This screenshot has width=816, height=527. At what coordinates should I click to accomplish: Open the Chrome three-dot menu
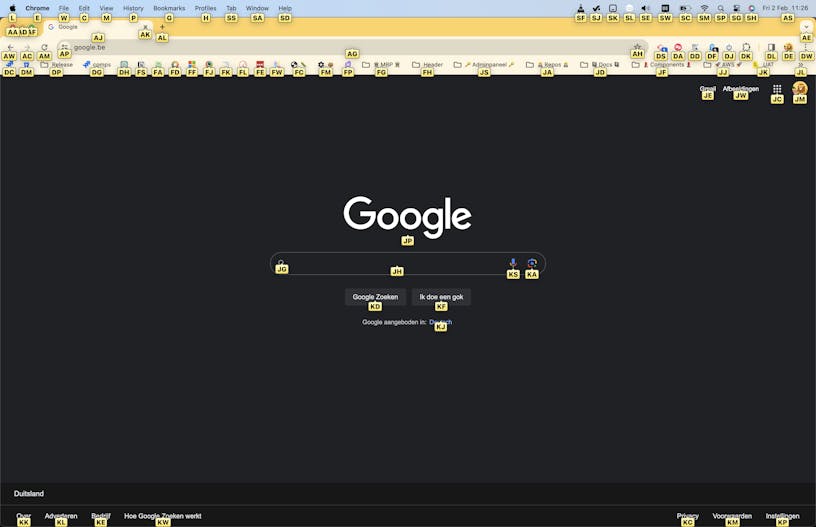click(x=806, y=47)
